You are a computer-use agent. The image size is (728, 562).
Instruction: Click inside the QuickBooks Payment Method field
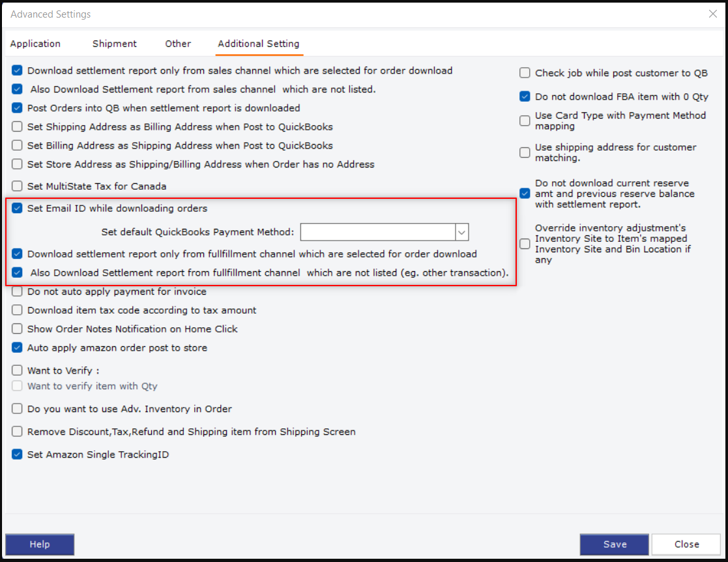tap(377, 232)
